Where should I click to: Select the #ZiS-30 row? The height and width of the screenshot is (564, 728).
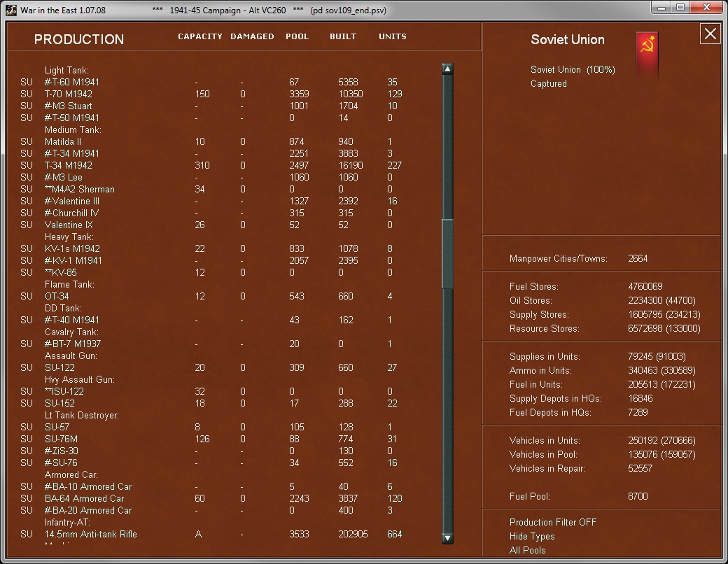click(x=211, y=451)
